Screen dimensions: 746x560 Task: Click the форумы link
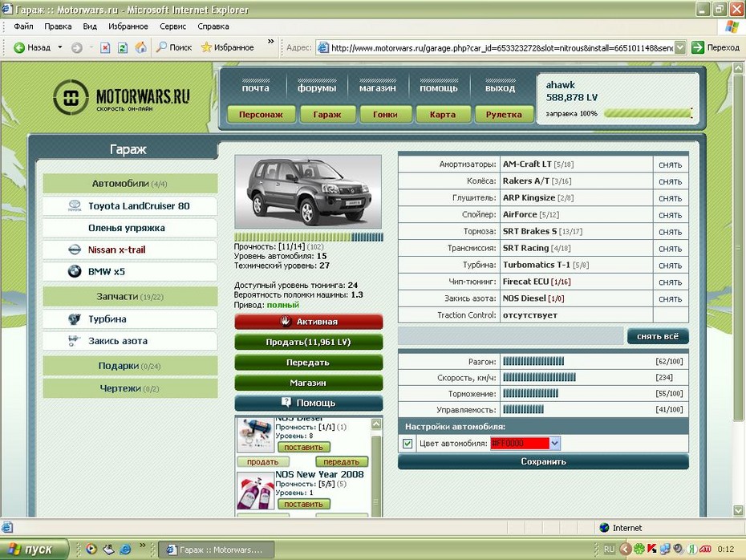317,88
